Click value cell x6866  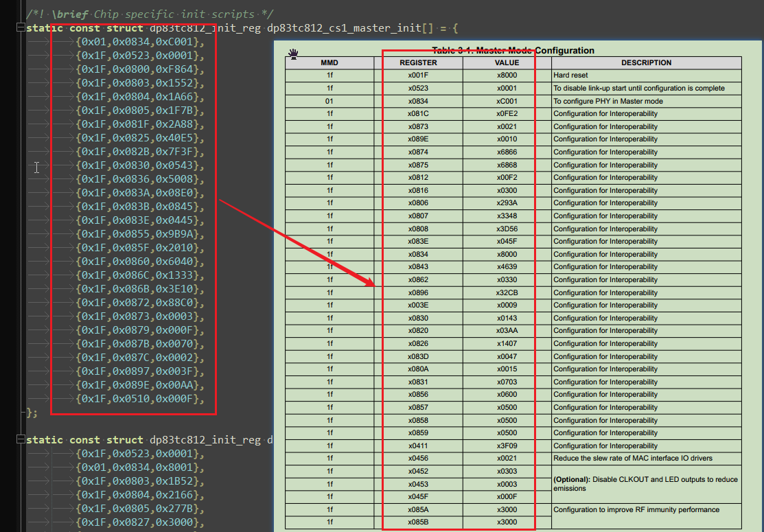pyautogui.click(x=507, y=152)
